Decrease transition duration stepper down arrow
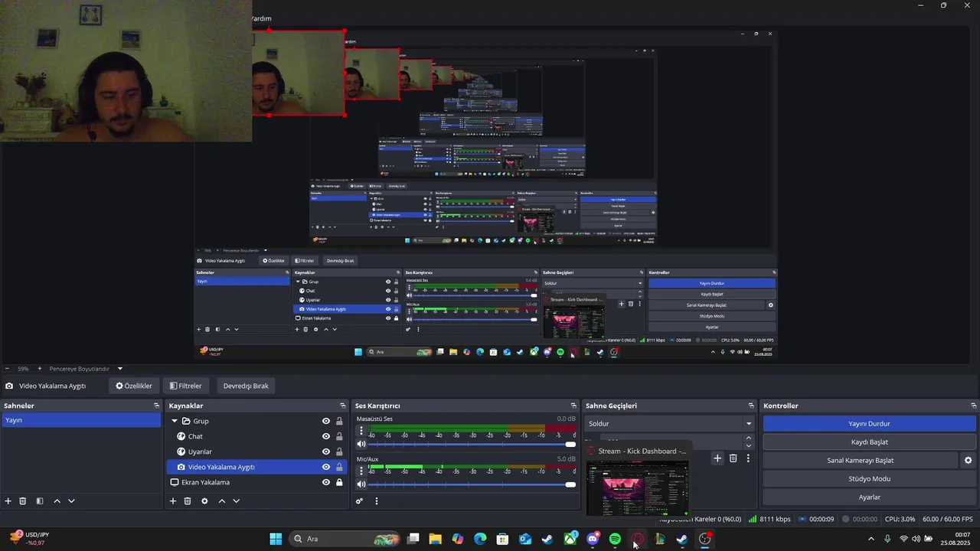 coord(749,445)
